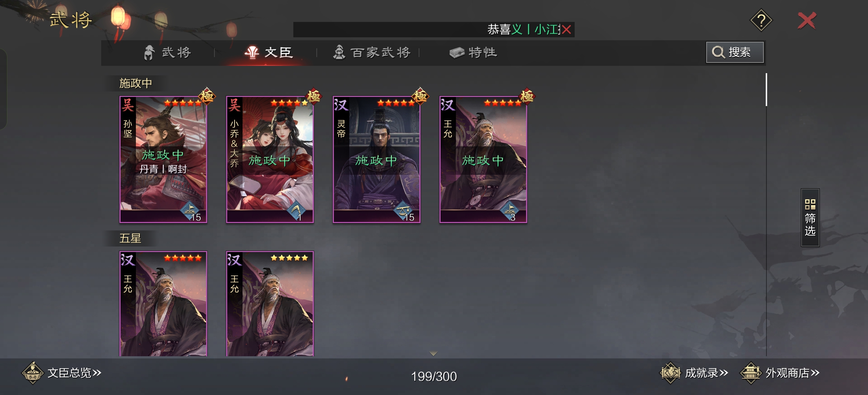Viewport: 868px width, 395px height.
Task: Click the 搜索 search button
Action: pos(735,52)
